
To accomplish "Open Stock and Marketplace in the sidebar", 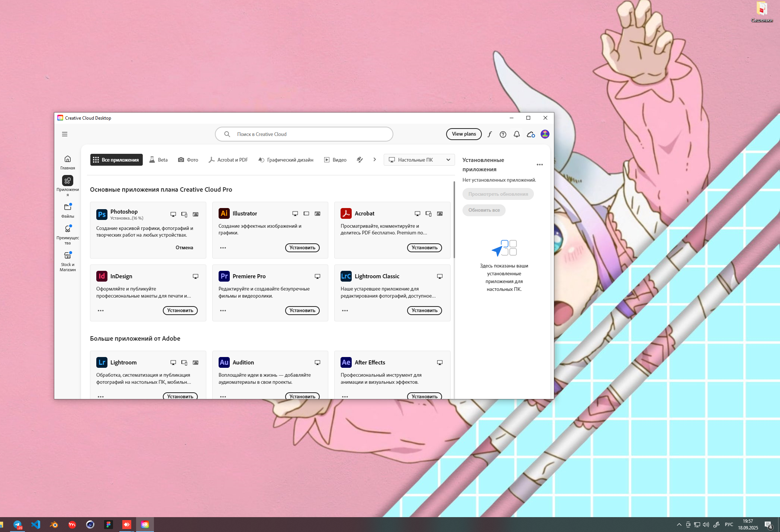I will 68,261.
